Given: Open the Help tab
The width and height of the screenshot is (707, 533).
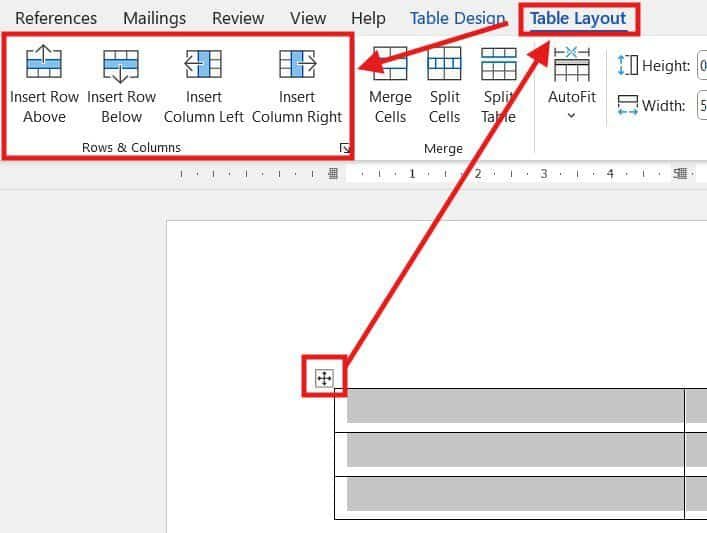Looking at the screenshot, I should [x=368, y=18].
